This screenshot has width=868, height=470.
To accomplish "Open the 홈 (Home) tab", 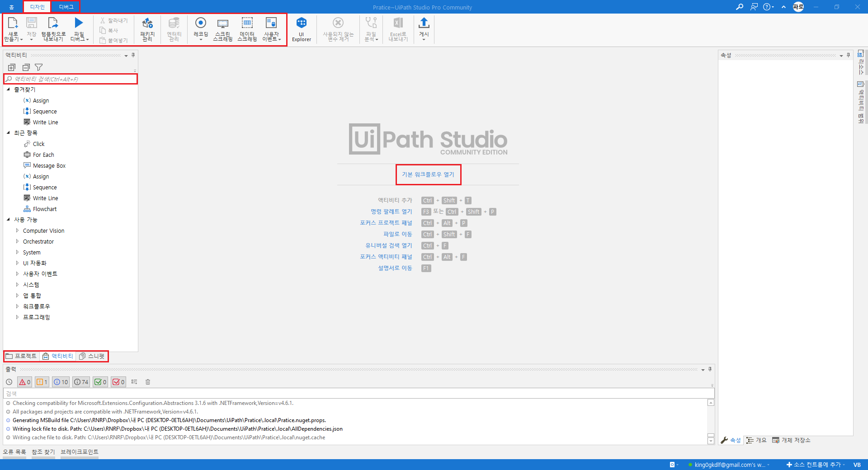I will coord(11,7).
